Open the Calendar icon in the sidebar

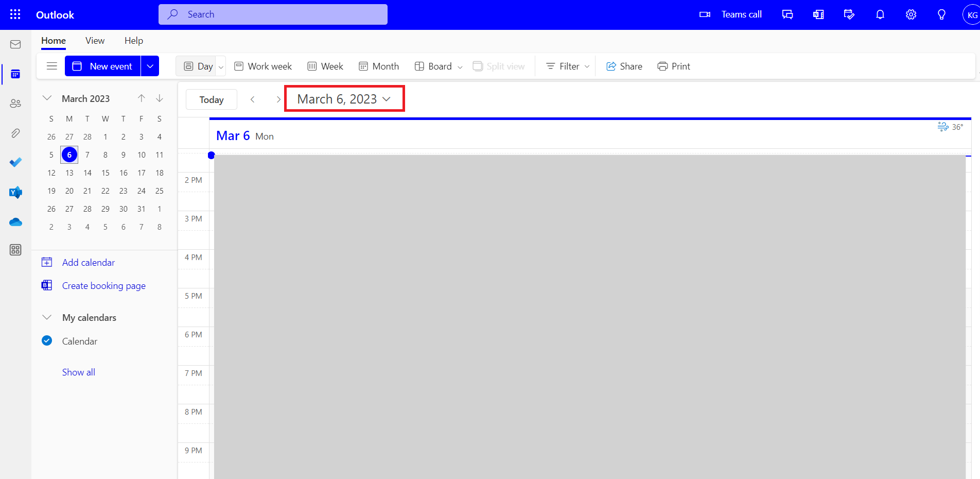[x=15, y=74]
